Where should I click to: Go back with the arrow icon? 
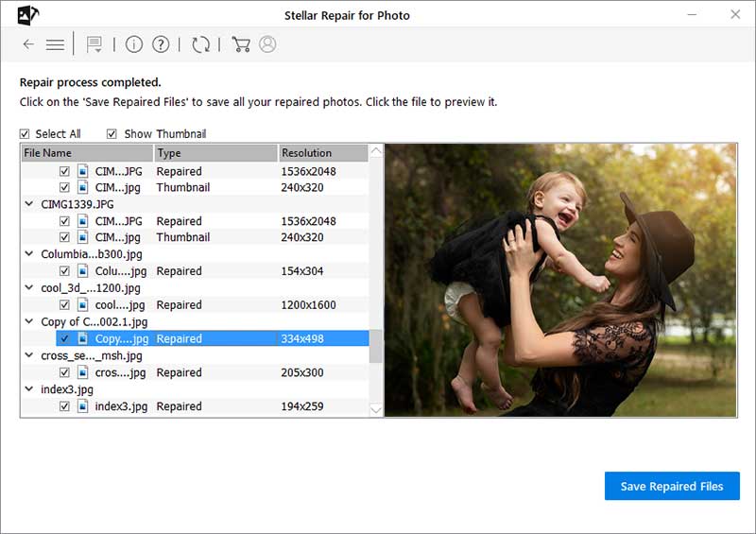click(x=28, y=44)
